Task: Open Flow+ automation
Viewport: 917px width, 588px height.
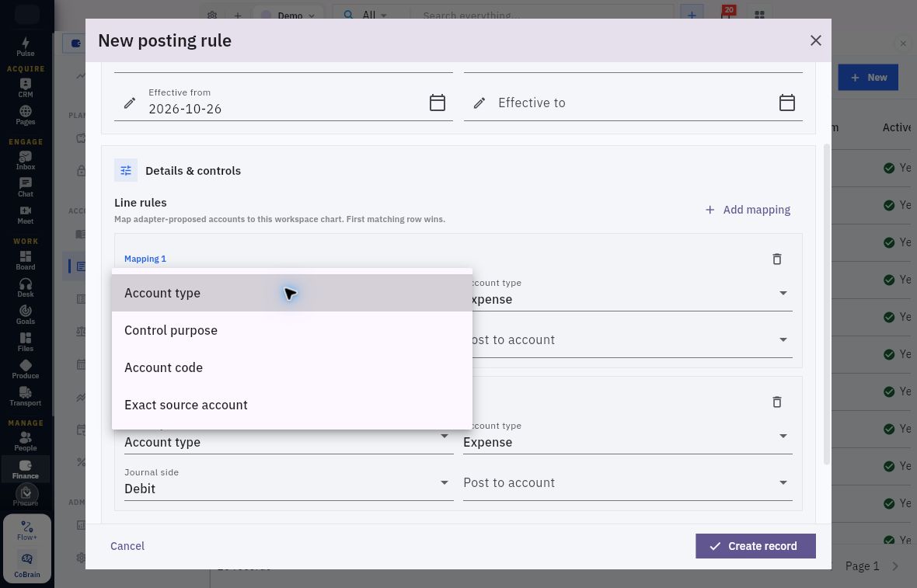Action: pyautogui.click(x=27, y=531)
